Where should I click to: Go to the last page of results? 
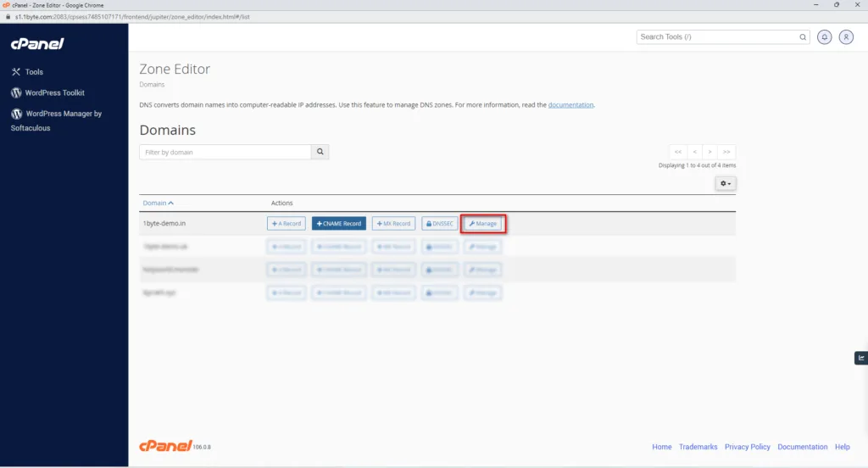point(726,152)
